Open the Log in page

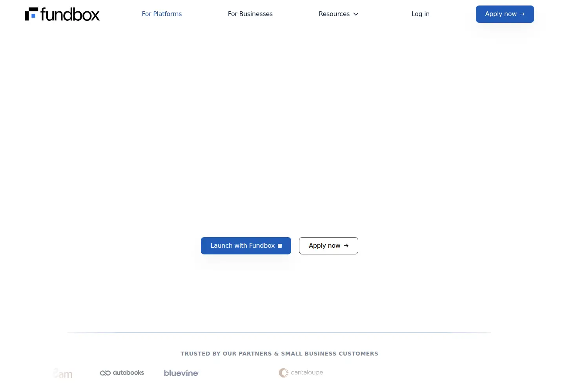[x=420, y=14]
